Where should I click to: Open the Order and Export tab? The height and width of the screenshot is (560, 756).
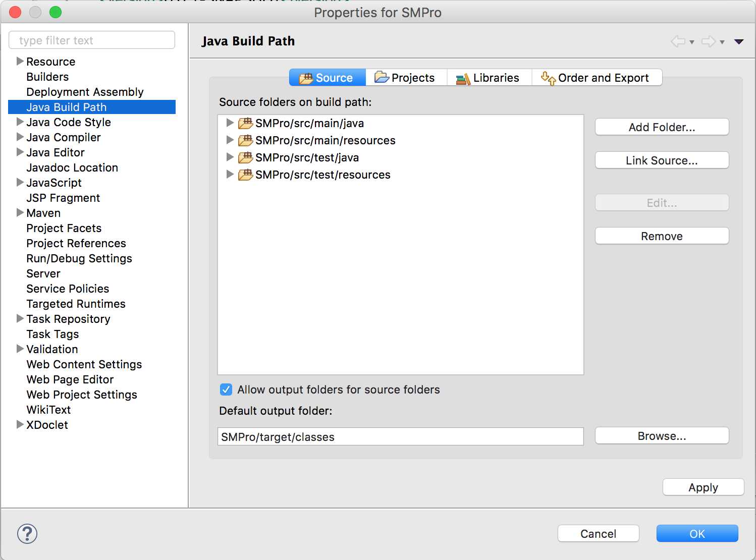tap(597, 78)
